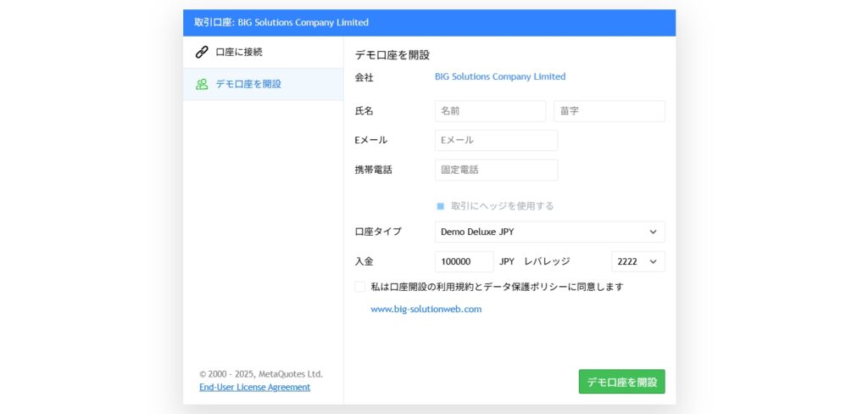Click the chain-link icon beside 口座に接続

202,52
